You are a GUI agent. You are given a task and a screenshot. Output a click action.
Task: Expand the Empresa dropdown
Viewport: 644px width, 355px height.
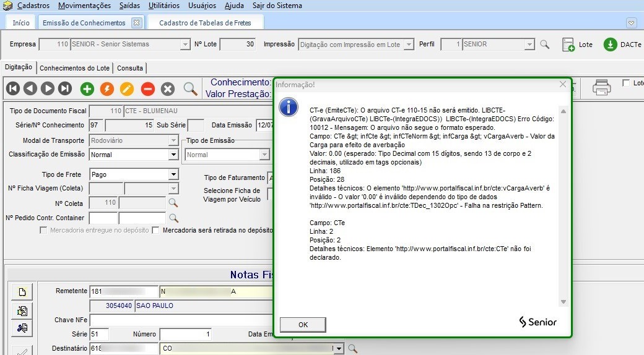(x=185, y=45)
